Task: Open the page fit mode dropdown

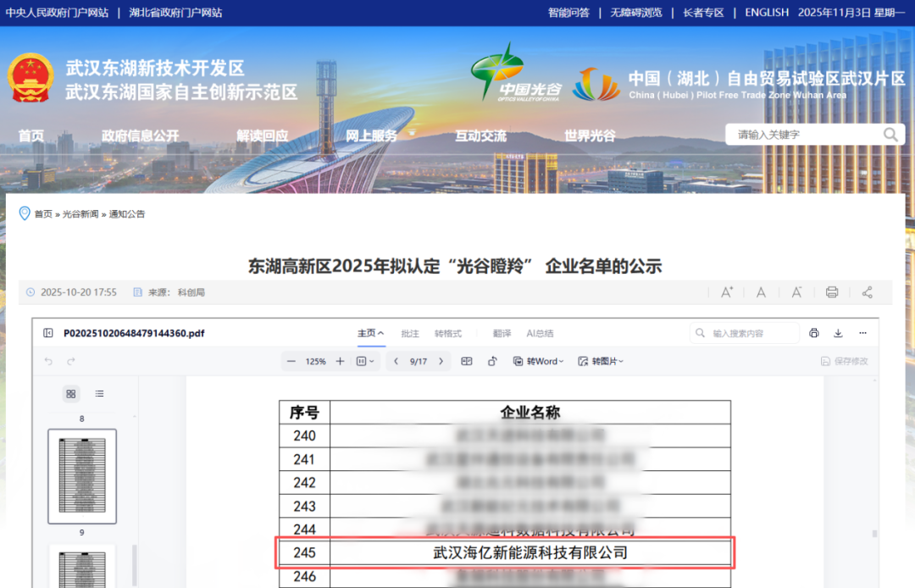Action: [365, 361]
